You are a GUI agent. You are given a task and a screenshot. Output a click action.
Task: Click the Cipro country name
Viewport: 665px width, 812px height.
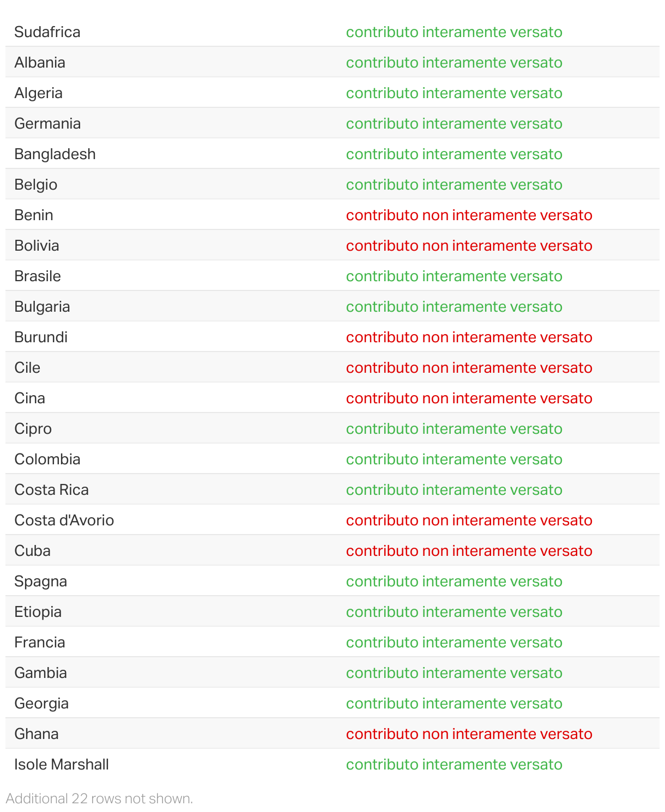[33, 429]
